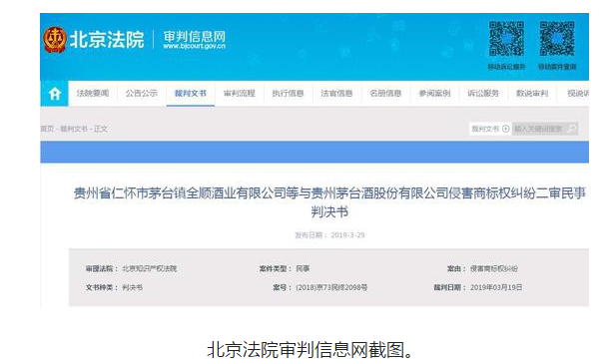Click the home icon in navigation bar
Screen dimensions: 615x364
tap(55, 94)
